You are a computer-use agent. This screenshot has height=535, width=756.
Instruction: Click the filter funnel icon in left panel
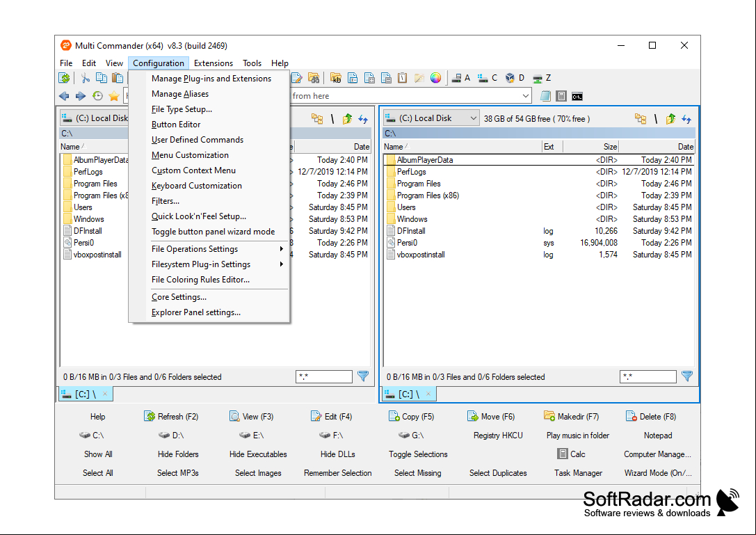(363, 376)
